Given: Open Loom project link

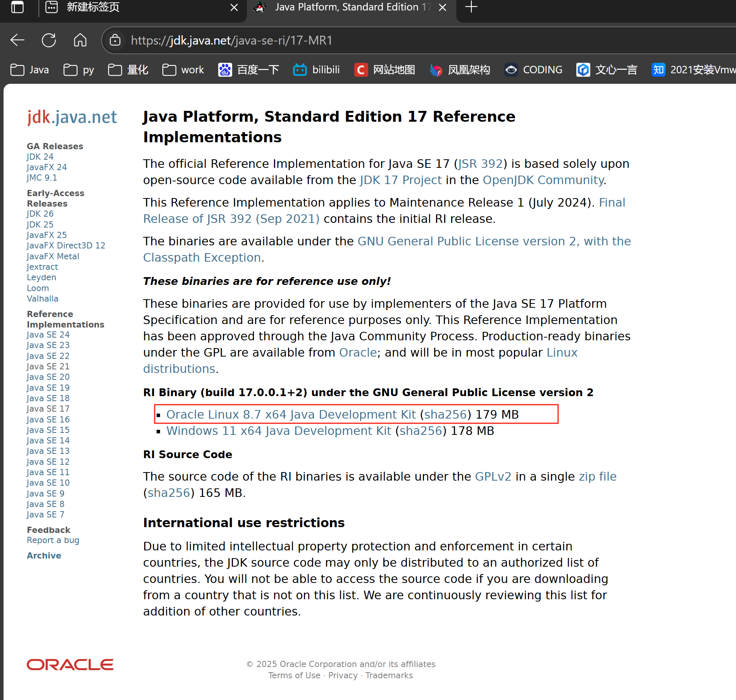Looking at the screenshot, I should click(38, 288).
